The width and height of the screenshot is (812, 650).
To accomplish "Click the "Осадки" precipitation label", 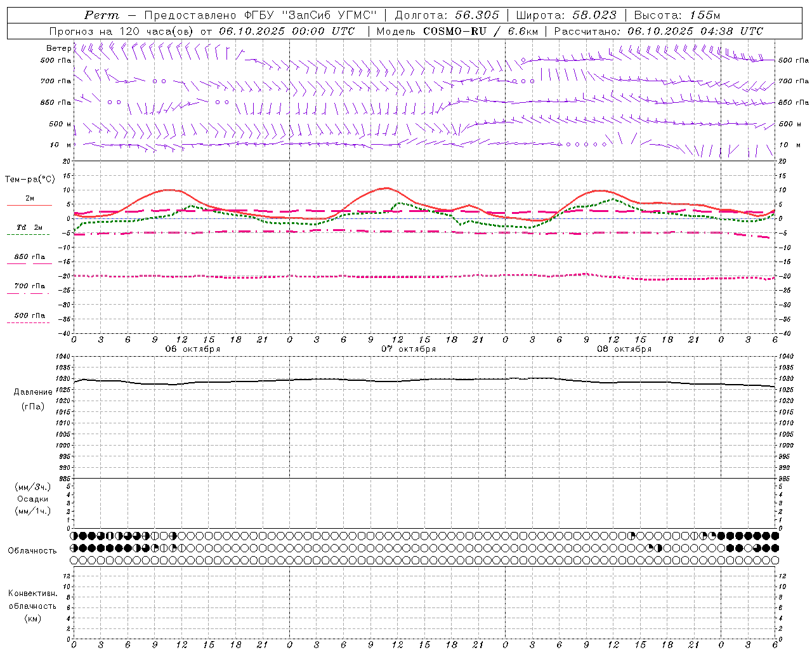I will tap(33, 499).
